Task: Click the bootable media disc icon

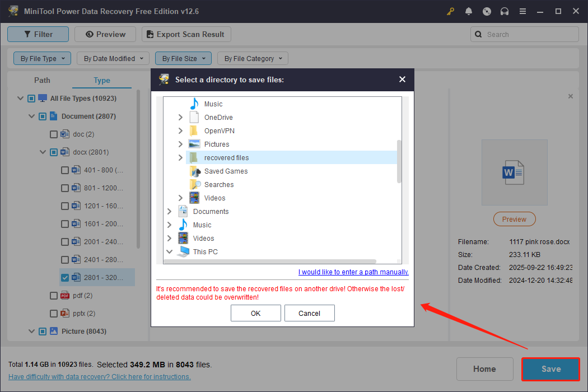Action: pyautogui.click(x=487, y=11)
